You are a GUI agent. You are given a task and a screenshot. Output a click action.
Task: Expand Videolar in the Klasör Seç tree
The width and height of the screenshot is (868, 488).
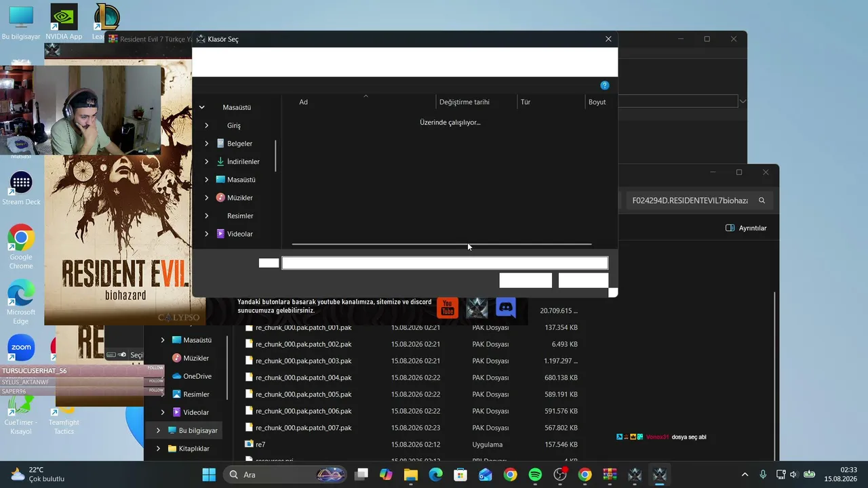point(206,234)
